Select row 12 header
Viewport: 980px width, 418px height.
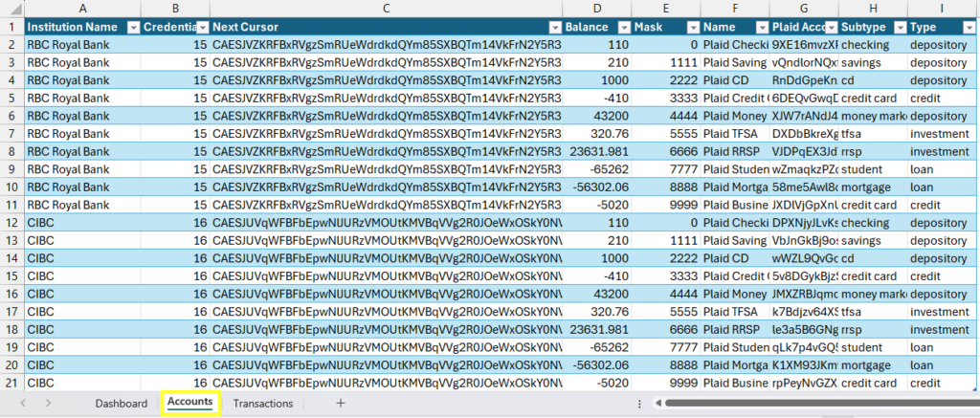click(x=11, y=222)
